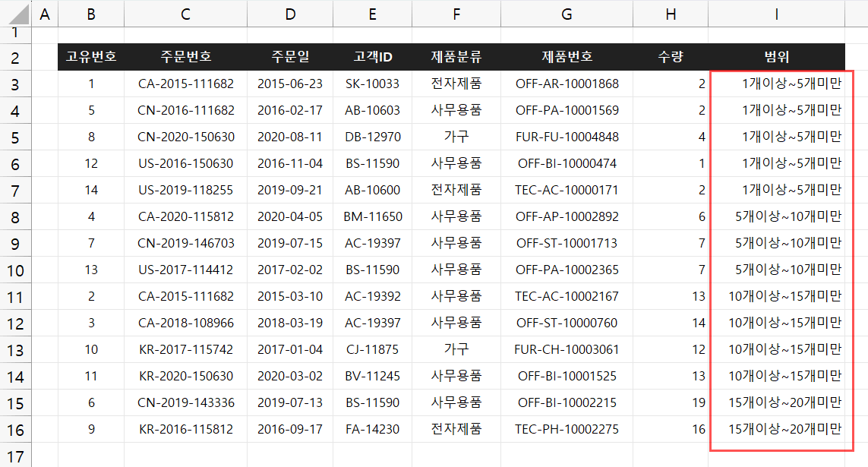Viewport: 868px width, 467px height.
Task: Select row header 16
Action: coord(15,429)
